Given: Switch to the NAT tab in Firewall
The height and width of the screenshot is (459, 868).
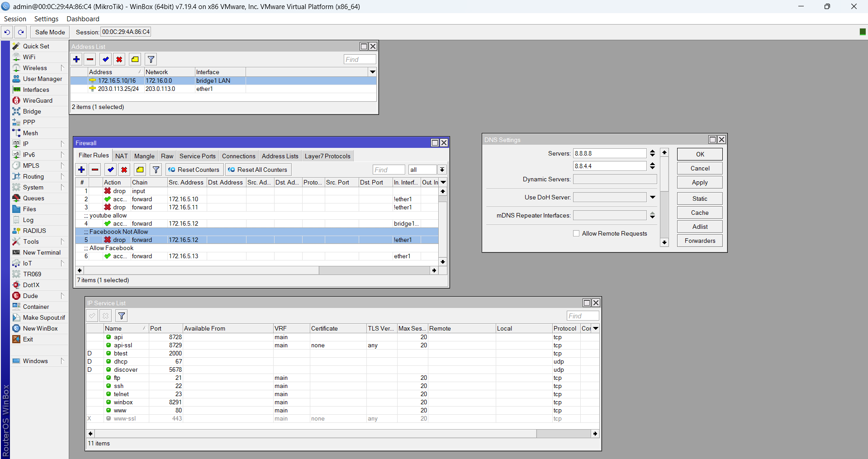Looking at the screenshot, I should (x=121, y=156).
